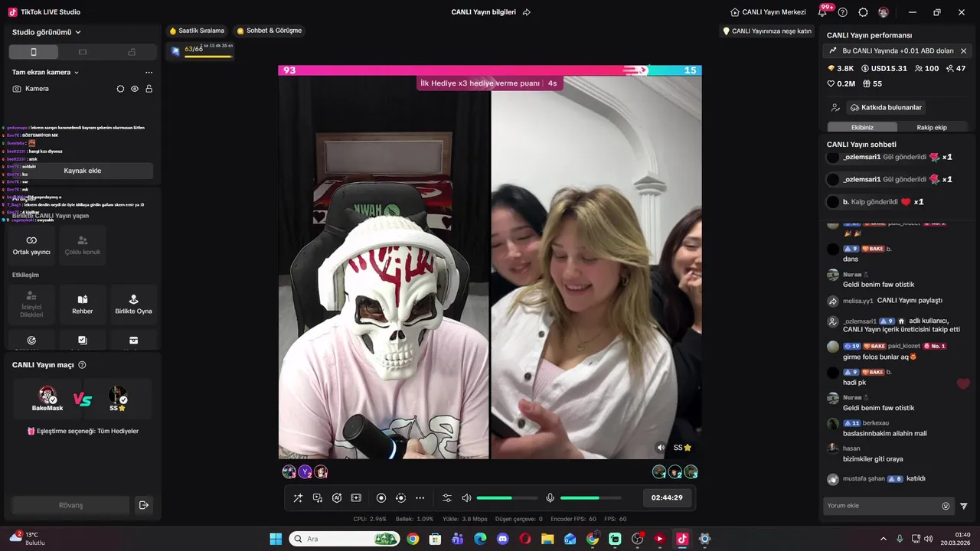Open the three-dot menu in control bar
Viewport: 980px width, 551px height.
click(x=420, y=497)
